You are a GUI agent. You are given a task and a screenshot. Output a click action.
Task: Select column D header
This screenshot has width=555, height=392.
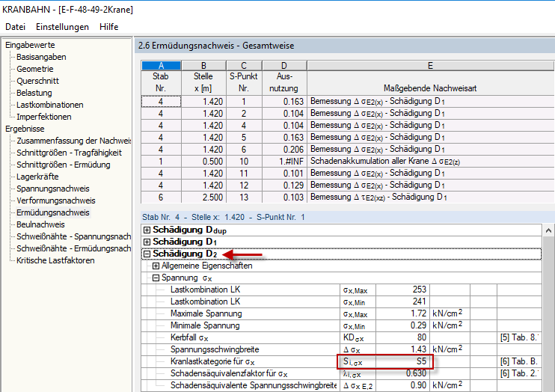point(284,66)
